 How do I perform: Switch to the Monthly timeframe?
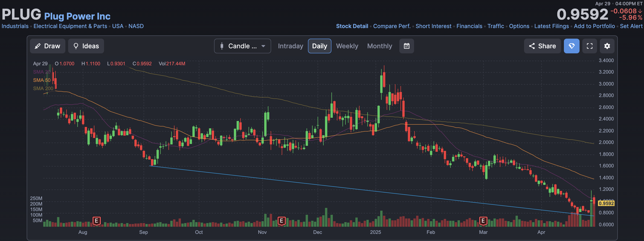pos(380,46)
